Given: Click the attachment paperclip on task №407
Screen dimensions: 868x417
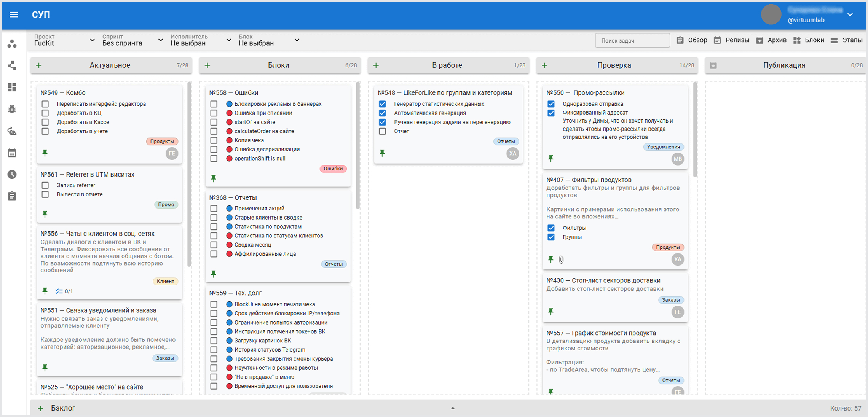Looking at the screenshot, I should pyautogui.click(x=561, y=259).
